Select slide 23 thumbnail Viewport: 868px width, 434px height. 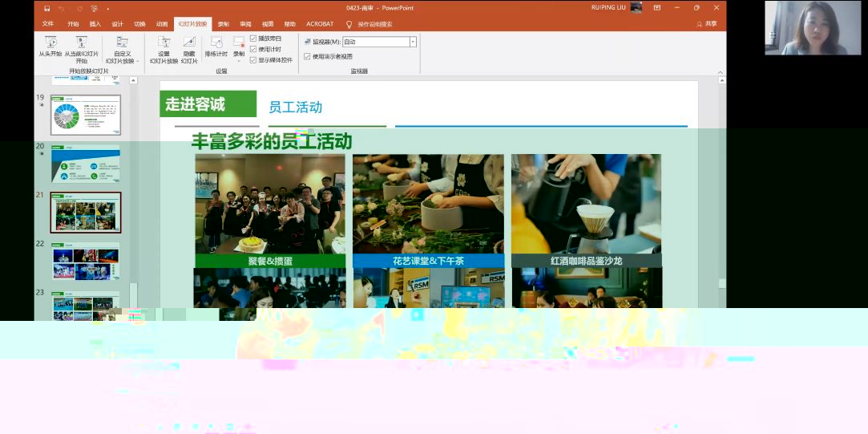pyautogui.click(x=86, y=306)
